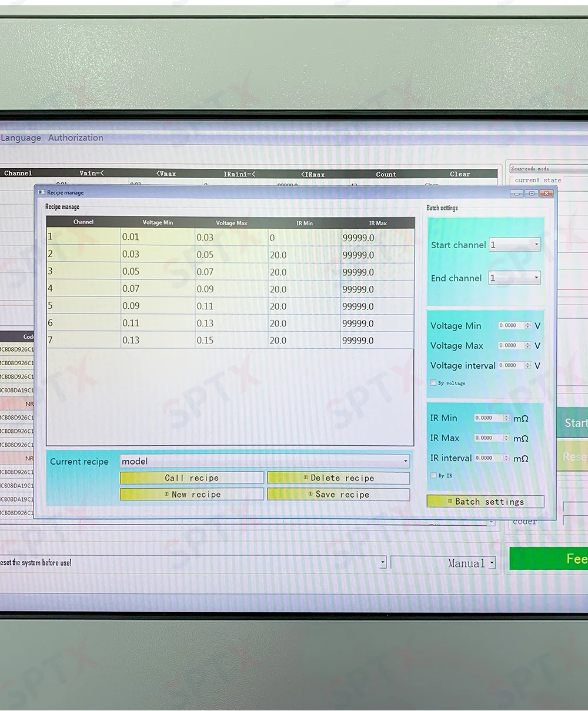Image resolution: width=588 pixels, height=711 pixels.
Task: Click the Voltage interval spinner field
Action: (x=511, y=365)
